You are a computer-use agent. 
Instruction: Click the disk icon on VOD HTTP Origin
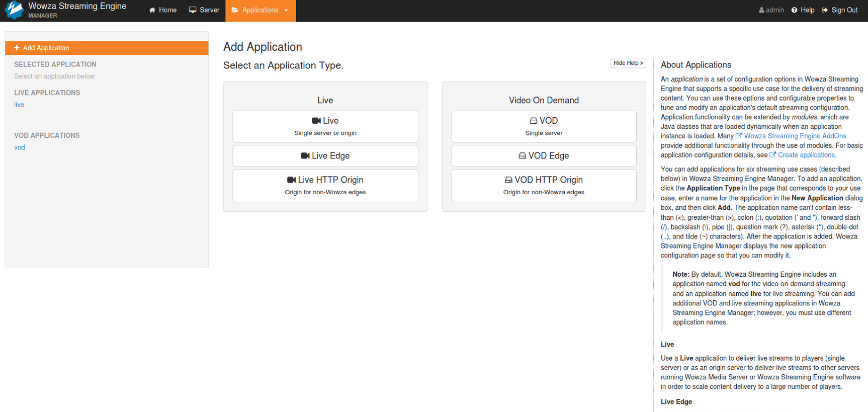(x=509, y=180)
